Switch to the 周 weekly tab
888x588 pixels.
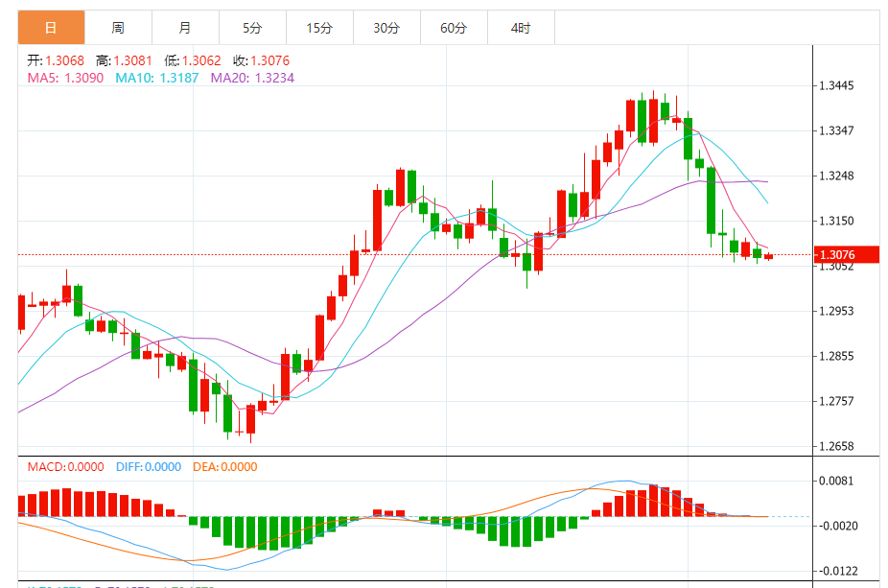[118, 27]
